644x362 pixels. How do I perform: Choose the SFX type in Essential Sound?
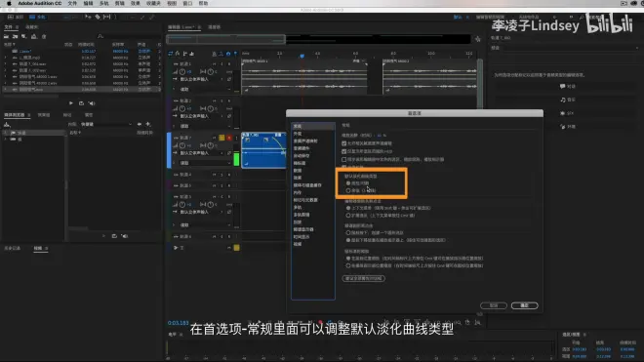point(568,113)
